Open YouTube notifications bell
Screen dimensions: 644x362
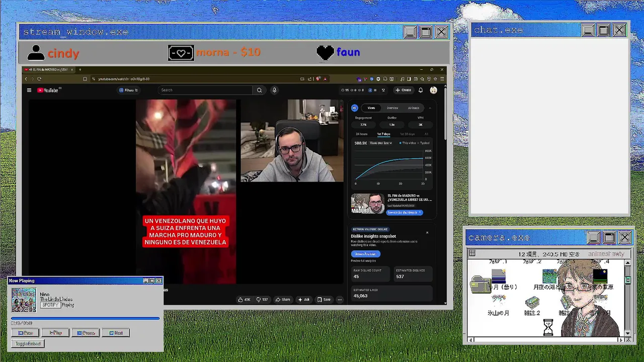click(x=421, y=90)
